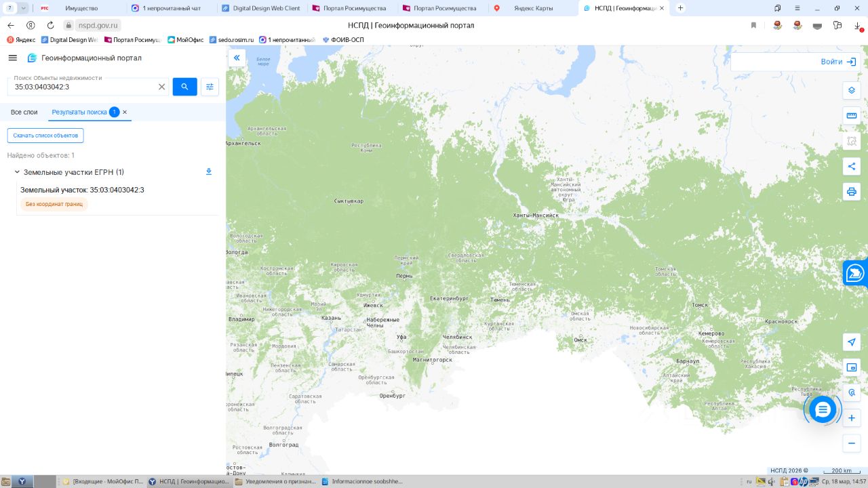Zoom in with the plus button
This screenshot has width=868, height=488.
click(x=852, y=418)
